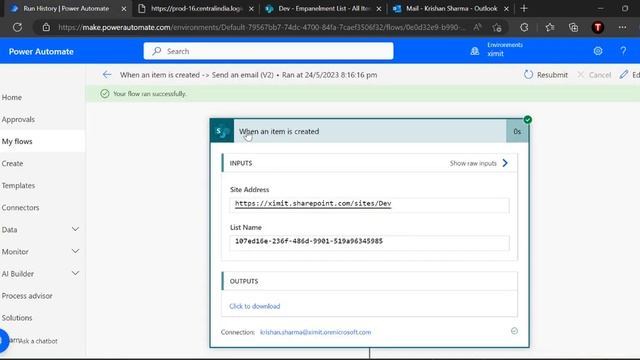
Task: Open Approvals in the left navigation
Action: point(18,119)
